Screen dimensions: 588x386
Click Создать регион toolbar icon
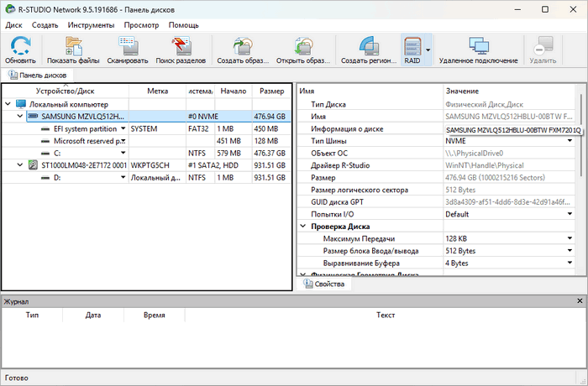click(x=368, y=46)
